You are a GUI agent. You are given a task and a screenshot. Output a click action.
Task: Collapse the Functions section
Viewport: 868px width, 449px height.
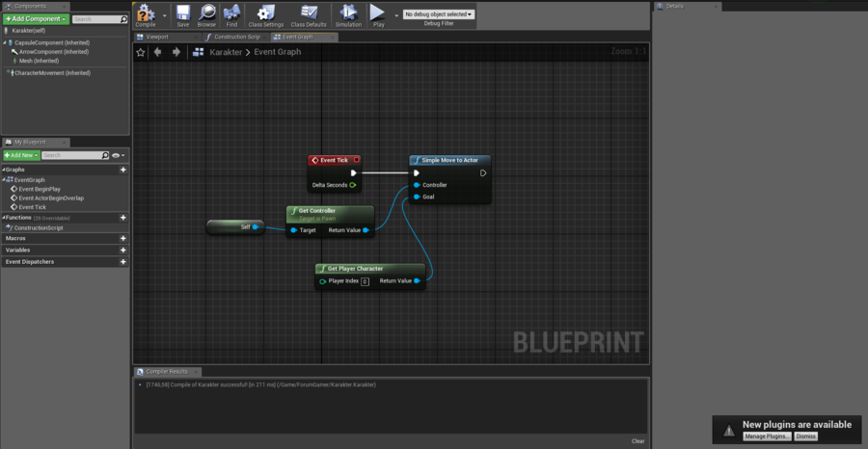tap(4, 218)
